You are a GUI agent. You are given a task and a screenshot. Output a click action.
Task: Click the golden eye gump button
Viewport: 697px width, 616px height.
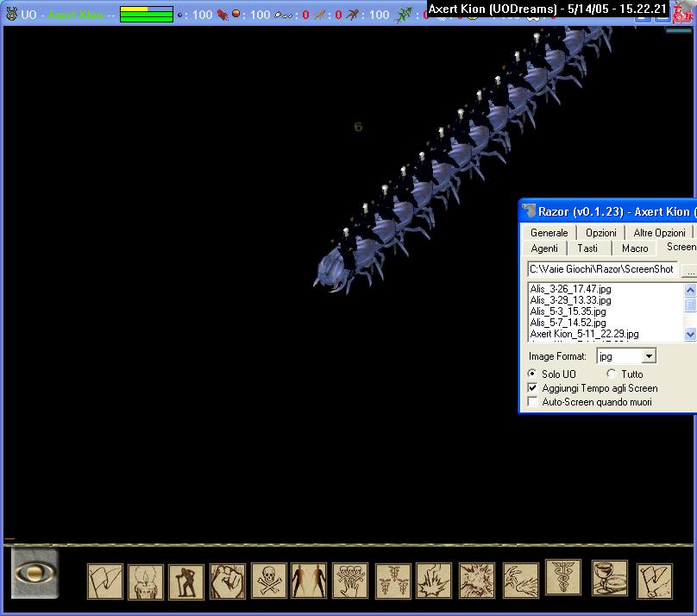(35, 574)
